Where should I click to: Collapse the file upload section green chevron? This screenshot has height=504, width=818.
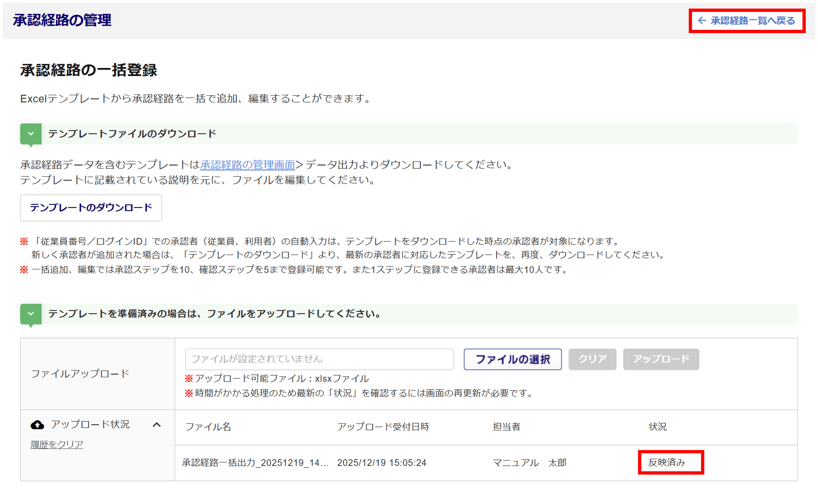[x=31, y=314]
